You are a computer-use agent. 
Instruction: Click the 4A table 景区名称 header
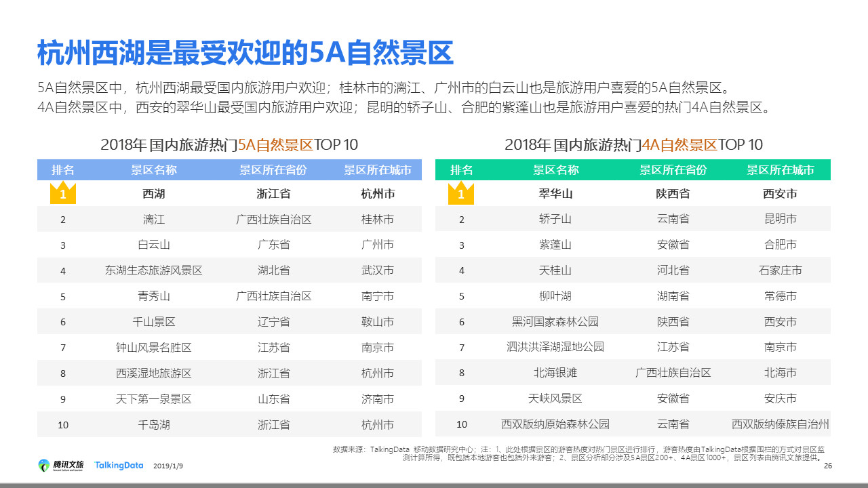point(555,169)
